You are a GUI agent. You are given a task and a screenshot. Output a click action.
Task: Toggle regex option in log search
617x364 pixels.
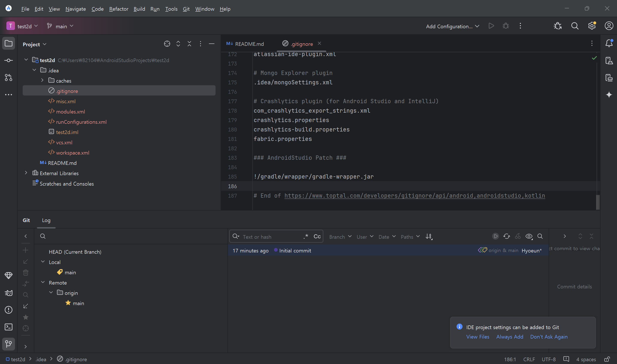click(306, 236)
